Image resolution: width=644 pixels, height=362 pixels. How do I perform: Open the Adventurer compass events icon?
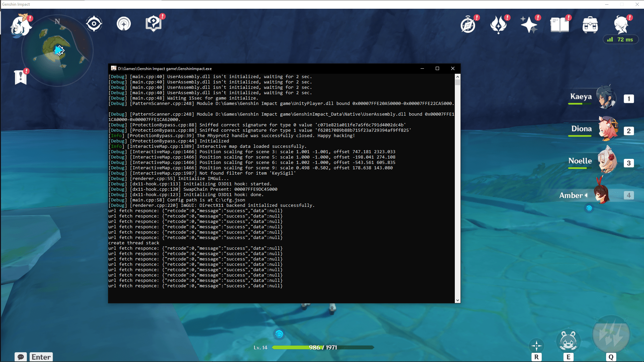[x=468, y=24]
